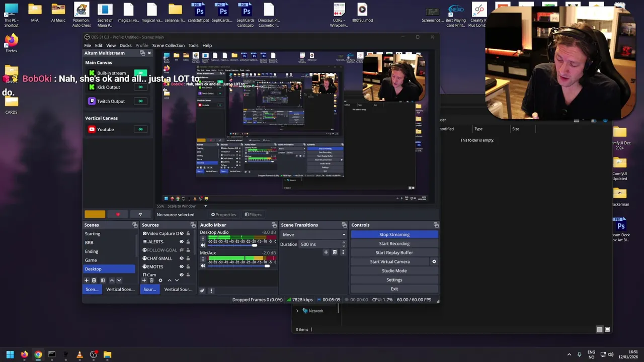Image resolution: width=644 pixels, height=362 pixels.
Task: Toggle Kick Output stream button
Action: pyautogui.click(x=140, y=87)
